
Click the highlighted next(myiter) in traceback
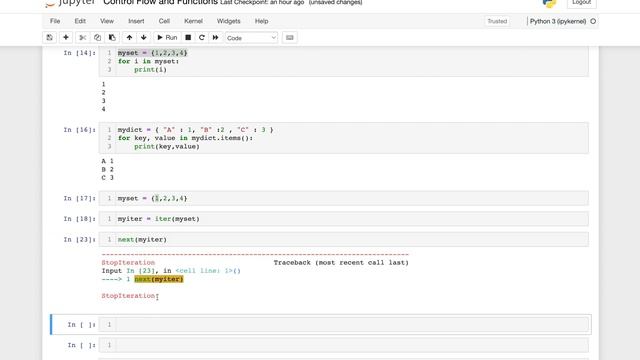pyautogui.click(x=159, y=279)
